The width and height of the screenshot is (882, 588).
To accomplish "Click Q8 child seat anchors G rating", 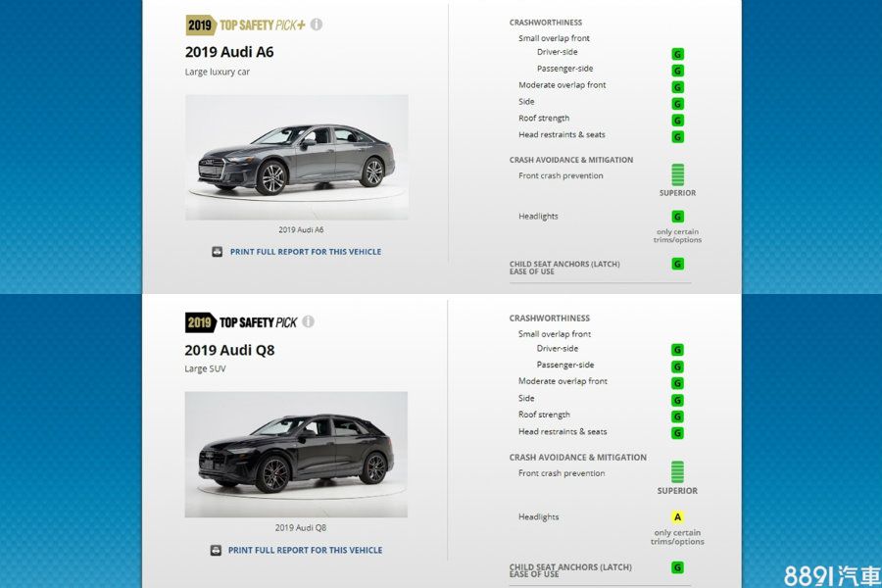I will 677,567.
